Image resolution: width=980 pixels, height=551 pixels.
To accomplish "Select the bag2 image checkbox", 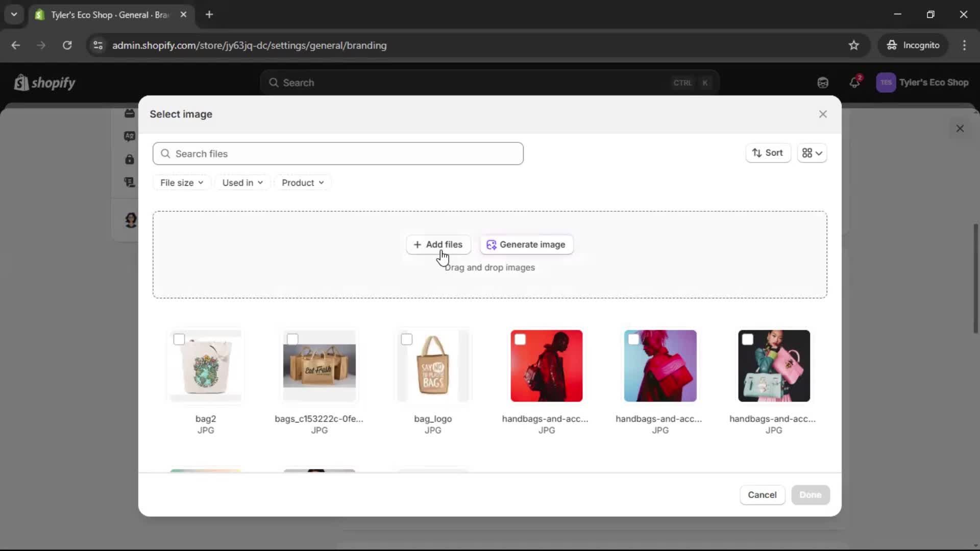I will pyautogui.click(x=179, y=339).
